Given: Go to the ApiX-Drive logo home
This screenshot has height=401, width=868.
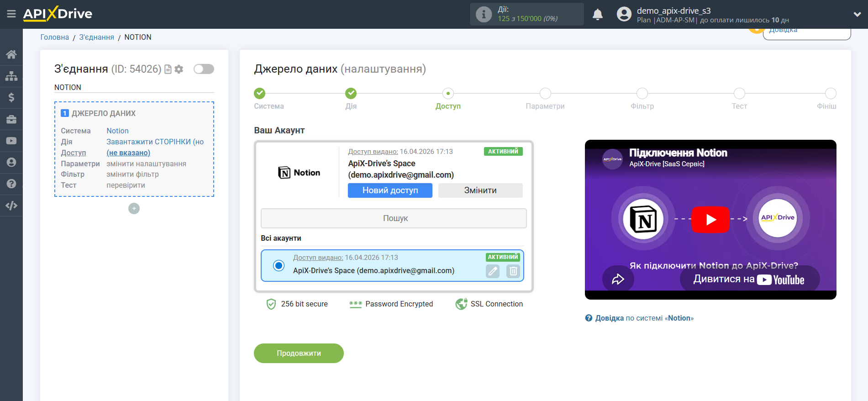Looking at the screenshot, I should coord(58,14).
